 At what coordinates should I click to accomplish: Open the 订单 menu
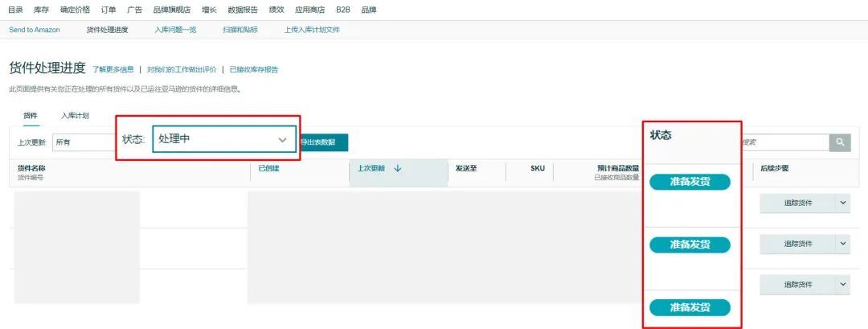pyautogui.click(x=108, y=10)
